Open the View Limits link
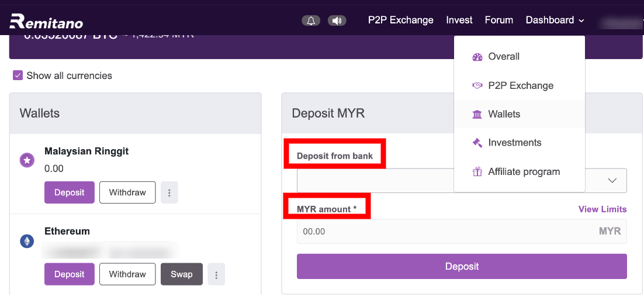The height and width of the screenshot is (303, 644). 603,209
